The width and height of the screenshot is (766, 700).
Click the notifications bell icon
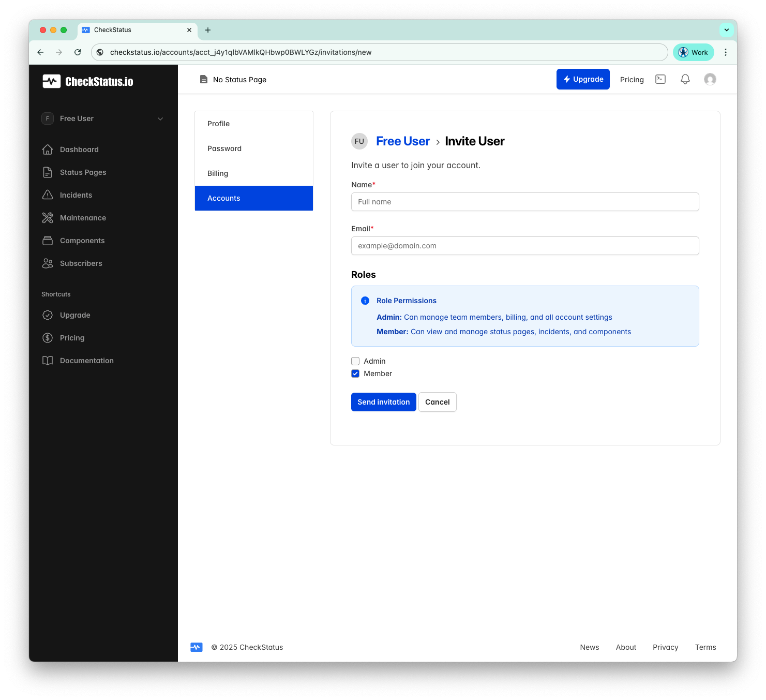pyautogui.click(x=685, y=79)
